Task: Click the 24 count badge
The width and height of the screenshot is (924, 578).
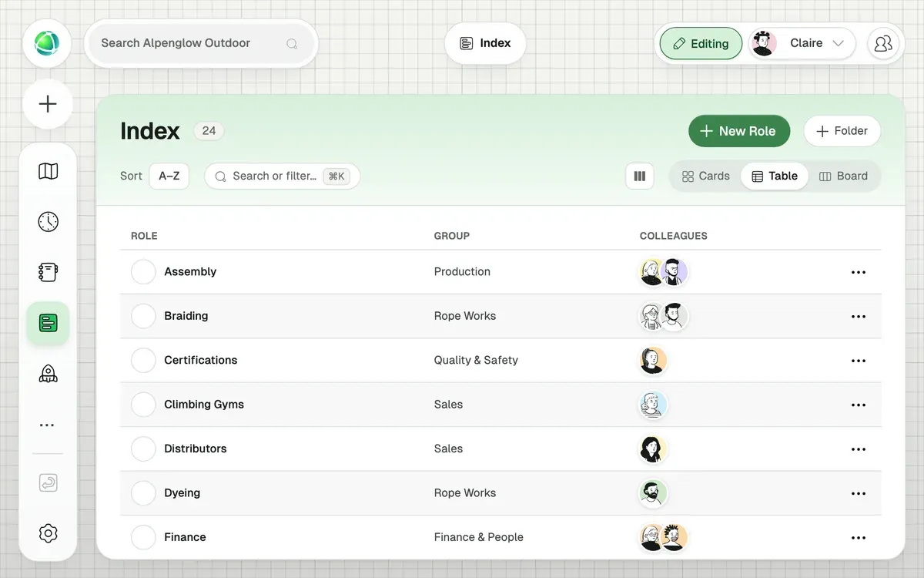Action: [x=209, y=131]
